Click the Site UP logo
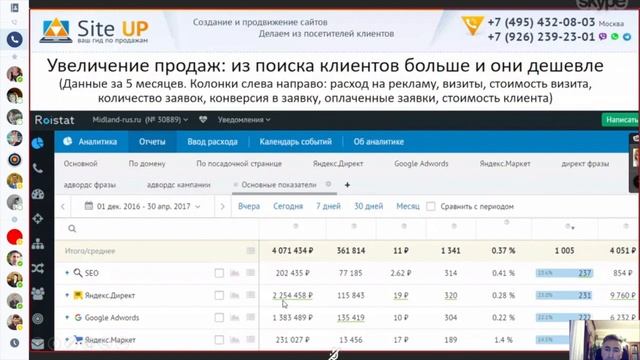 [x=95, y=30]
